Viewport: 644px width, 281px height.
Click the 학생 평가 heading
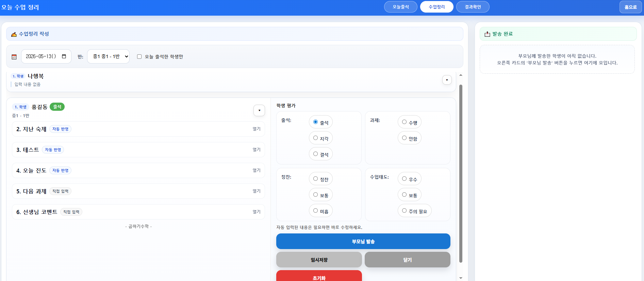pos(286,106)
